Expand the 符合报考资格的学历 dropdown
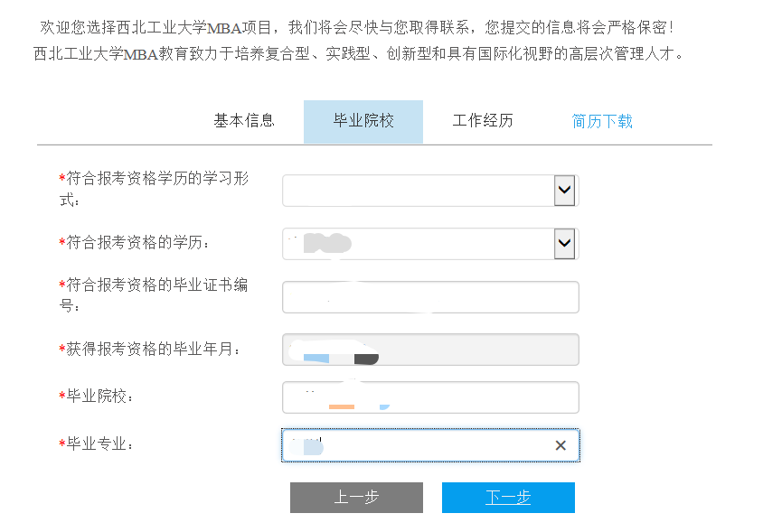Image resolution: width=763 pixels, height=532 pixels. click(564, 243)
